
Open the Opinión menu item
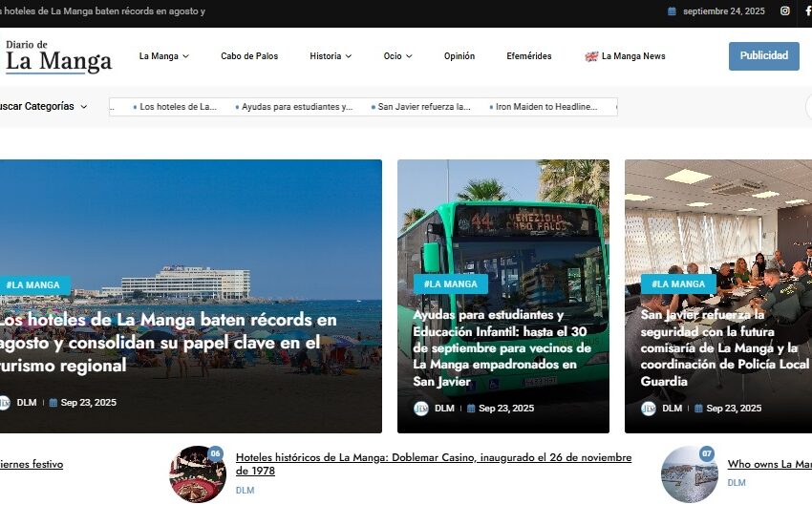click(x=459, y=56)
